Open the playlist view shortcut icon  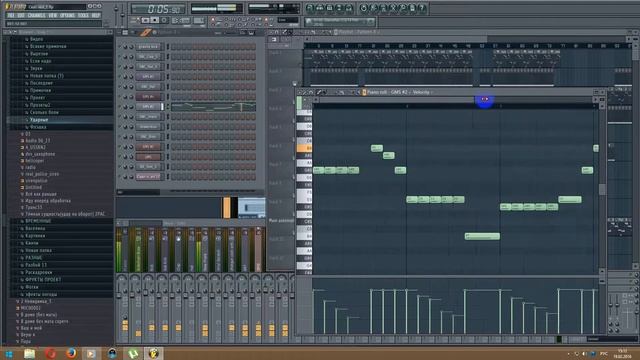point(310,8)
